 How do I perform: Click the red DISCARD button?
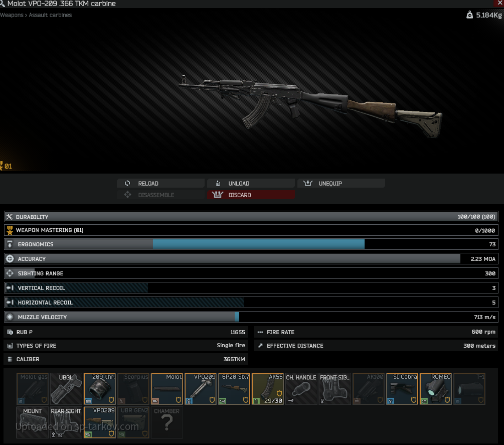point(251,195)
